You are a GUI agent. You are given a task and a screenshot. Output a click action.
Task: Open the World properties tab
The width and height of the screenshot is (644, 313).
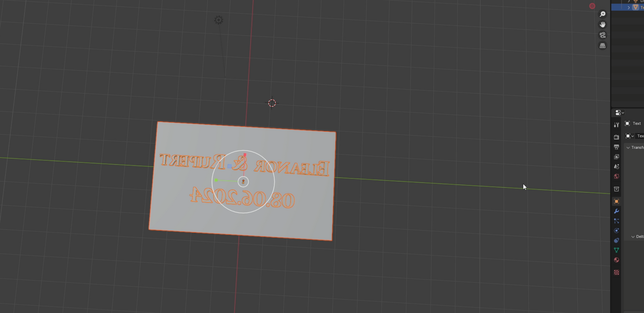click(x=617, y=176)
